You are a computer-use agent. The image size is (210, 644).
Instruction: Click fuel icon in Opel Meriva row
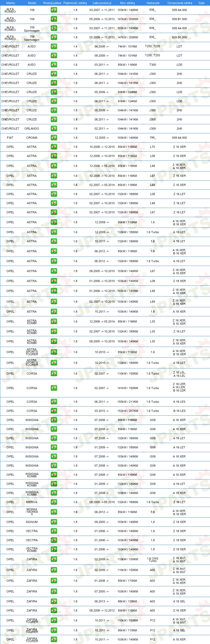coord(54,502)
